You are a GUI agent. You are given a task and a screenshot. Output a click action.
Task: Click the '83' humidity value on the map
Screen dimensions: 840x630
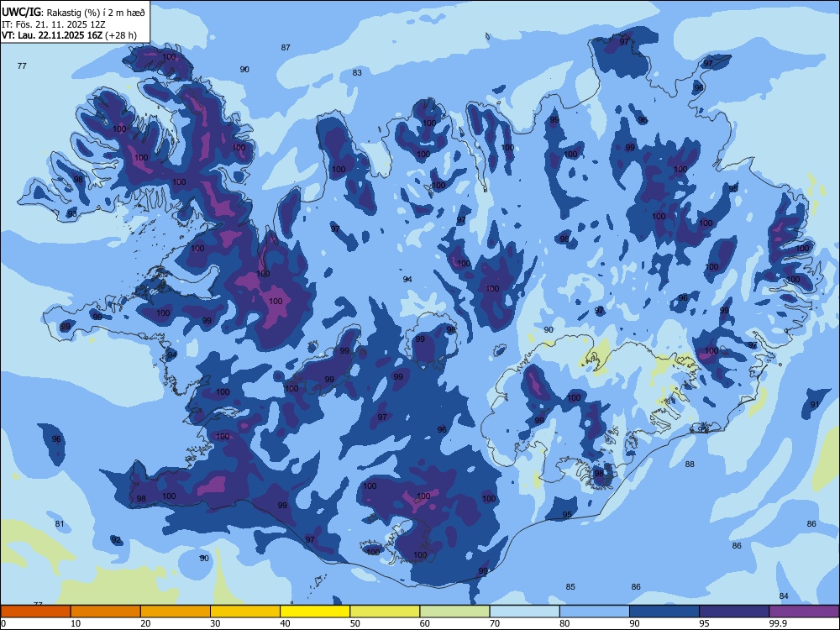(x=357, y=72)
